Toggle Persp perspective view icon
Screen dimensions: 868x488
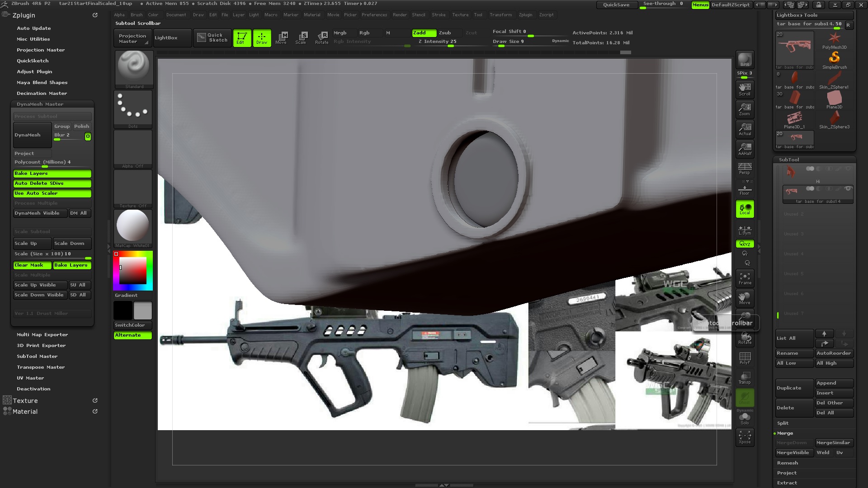coord(745,168)
